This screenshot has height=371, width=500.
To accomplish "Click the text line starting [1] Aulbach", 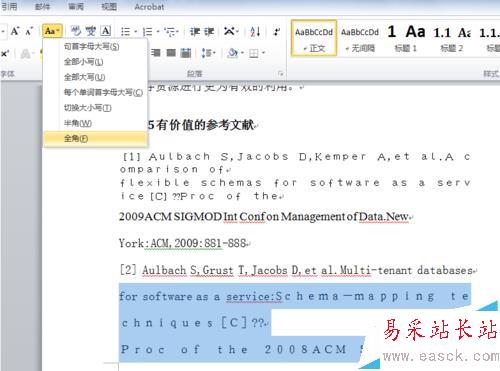I will point(296,156).
